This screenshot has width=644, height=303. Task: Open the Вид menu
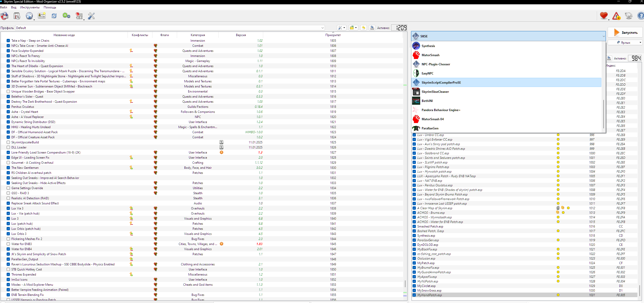point(14,7)
